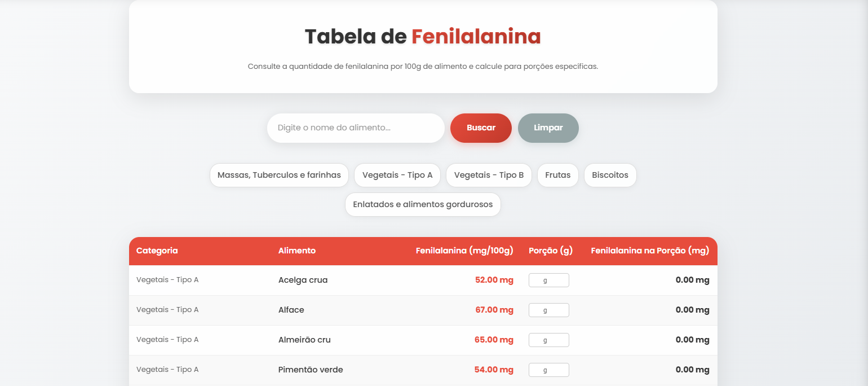This screenshot has width=868, height=386.
Task: Click the Porção (g) column header
Action: pyautogui.click(x=550, y=251)
